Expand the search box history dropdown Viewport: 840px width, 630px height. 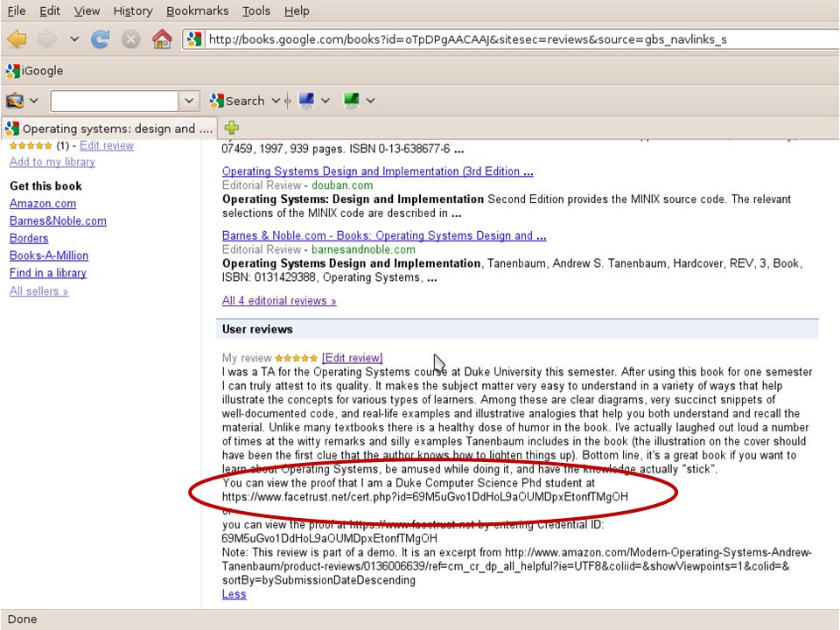tap(189, 101)
